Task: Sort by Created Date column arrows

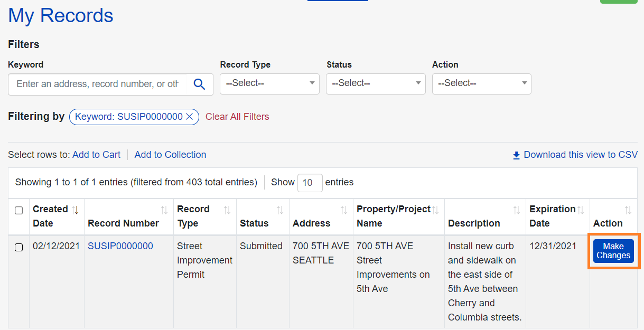Action: point(75,210)
